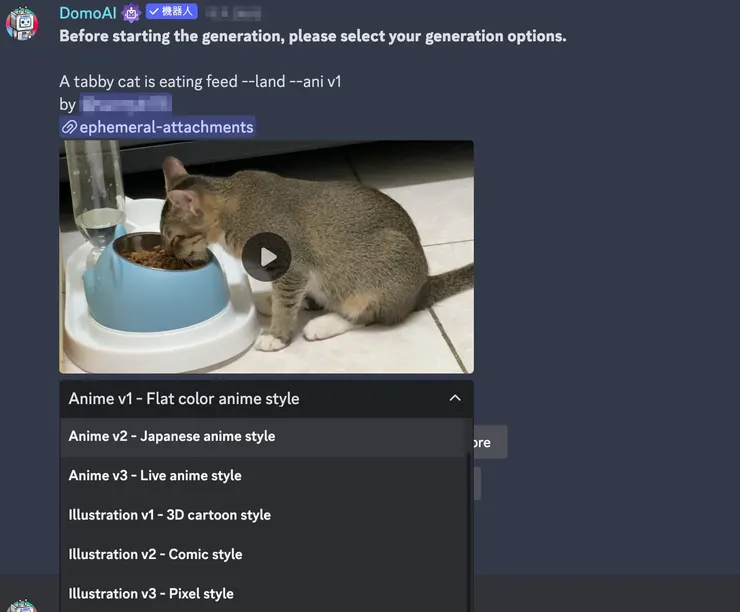This screenshot has width=740, height=612.
Task: Click the verified bot tag badge
Action: point(171,11)
